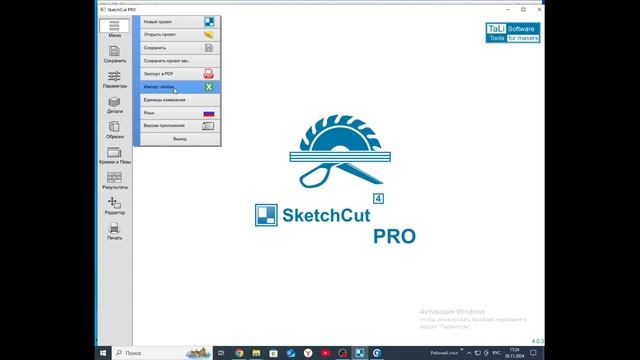Switch input language via РУС indicator
Viewport: 640px width, 360px height.
click(496, 353)
